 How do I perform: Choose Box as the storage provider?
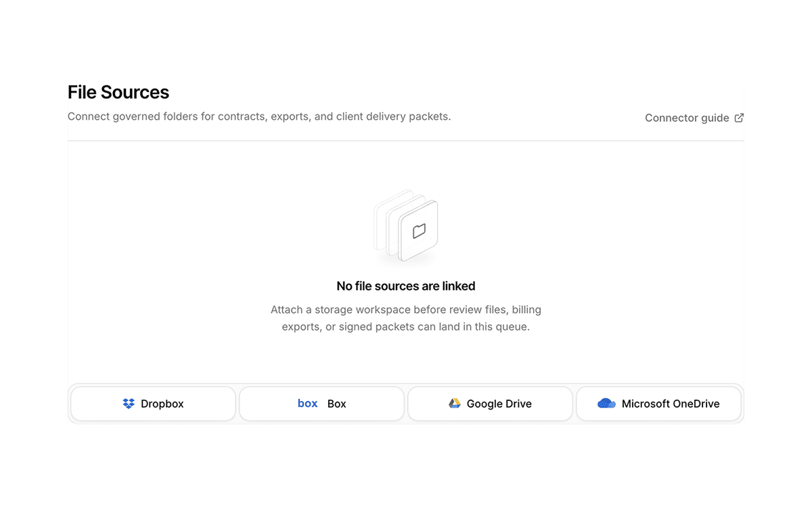[x=321, y=404]
